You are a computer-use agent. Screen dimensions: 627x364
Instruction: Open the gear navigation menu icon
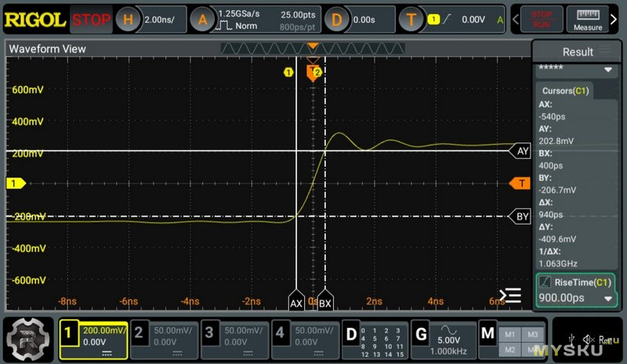28,338
